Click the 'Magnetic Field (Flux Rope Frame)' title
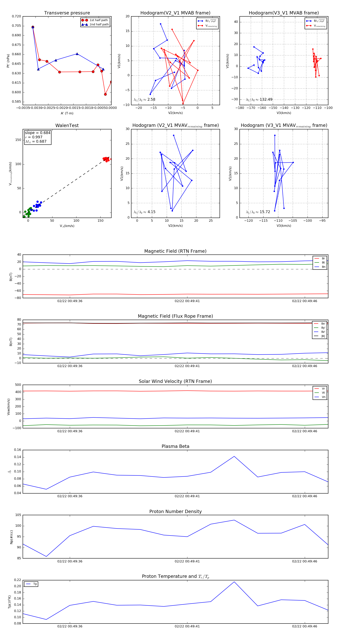 point(175,316)
